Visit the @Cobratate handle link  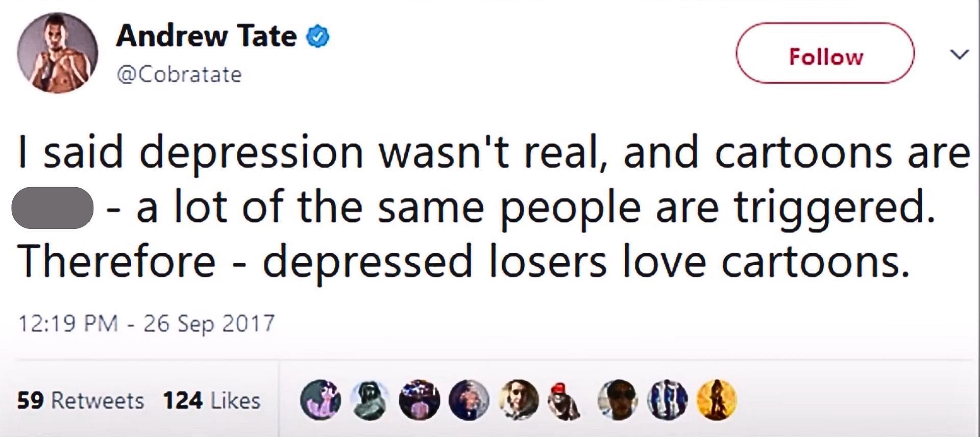[179, 74]
